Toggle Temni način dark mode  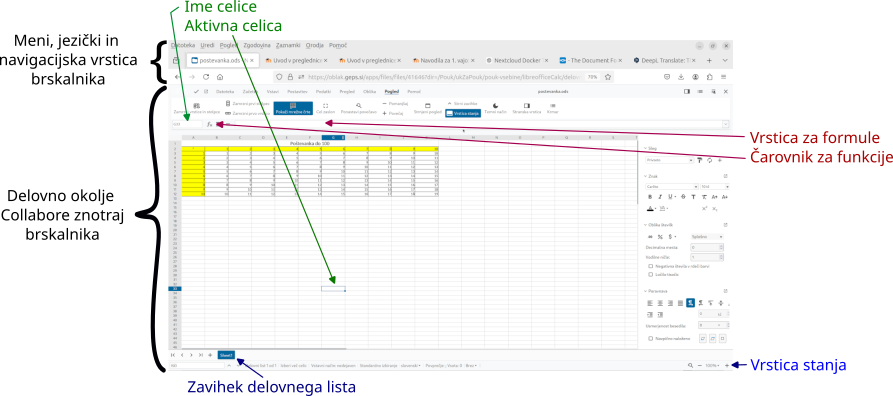495,108
